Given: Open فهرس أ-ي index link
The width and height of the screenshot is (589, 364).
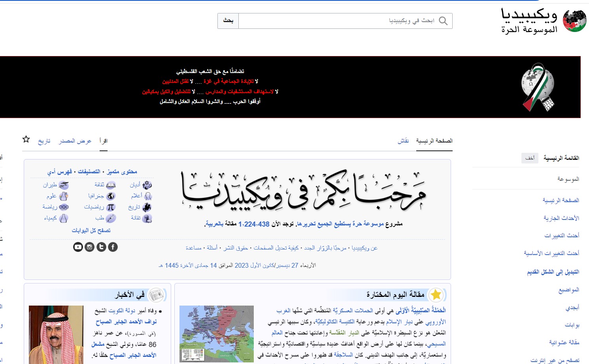Looking at the screenshot, I should point(60,172).
